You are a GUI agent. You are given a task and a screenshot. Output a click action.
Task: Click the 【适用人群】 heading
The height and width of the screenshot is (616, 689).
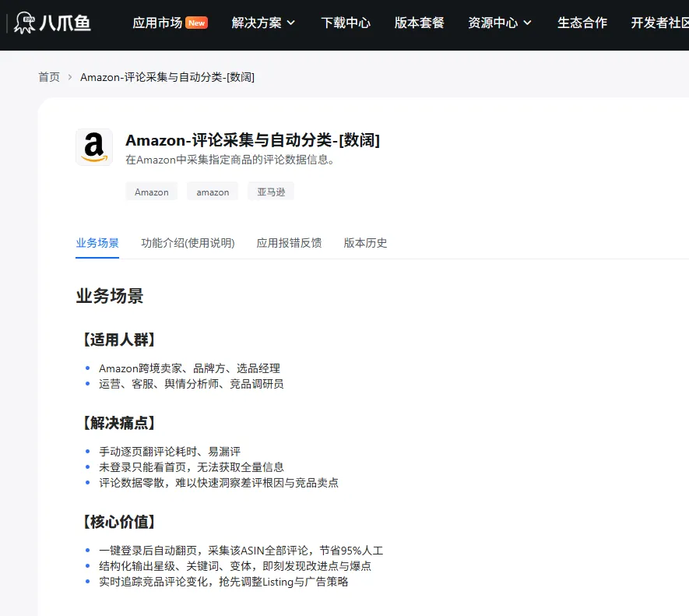119,340
